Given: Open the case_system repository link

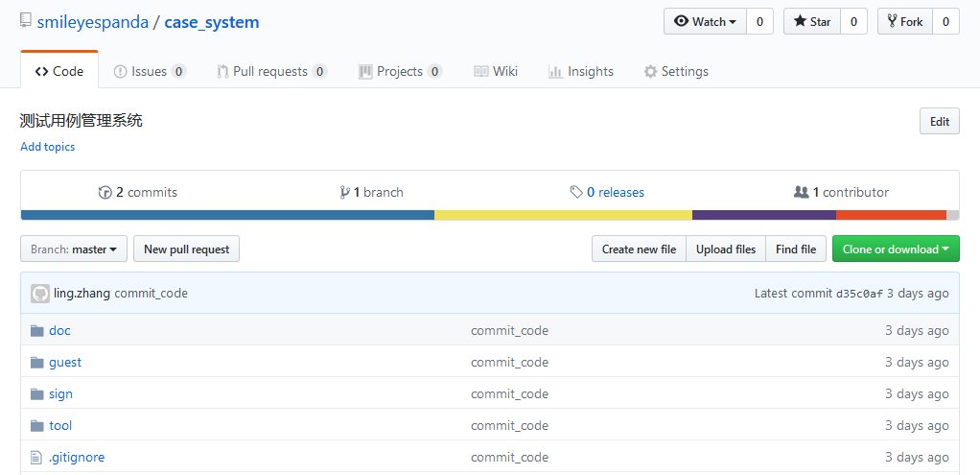Looking at the screenshot, I should (x=212, y=22).
